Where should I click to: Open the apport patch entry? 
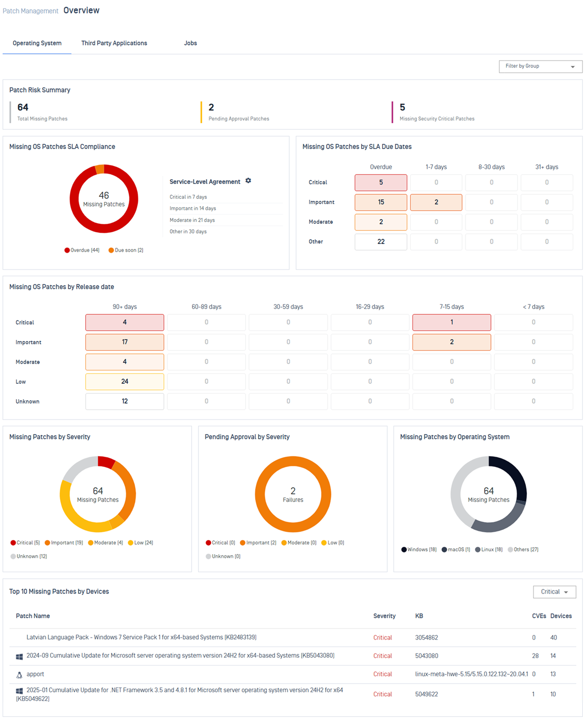(35, 674)
